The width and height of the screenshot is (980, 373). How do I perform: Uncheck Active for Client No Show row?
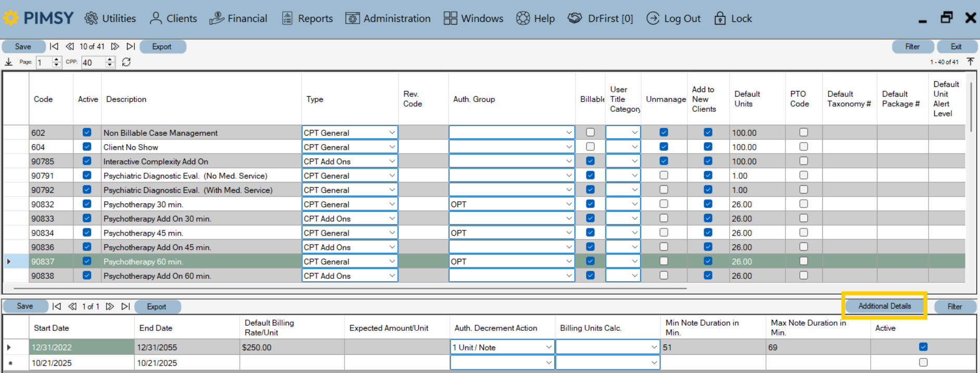pos(87,147)
